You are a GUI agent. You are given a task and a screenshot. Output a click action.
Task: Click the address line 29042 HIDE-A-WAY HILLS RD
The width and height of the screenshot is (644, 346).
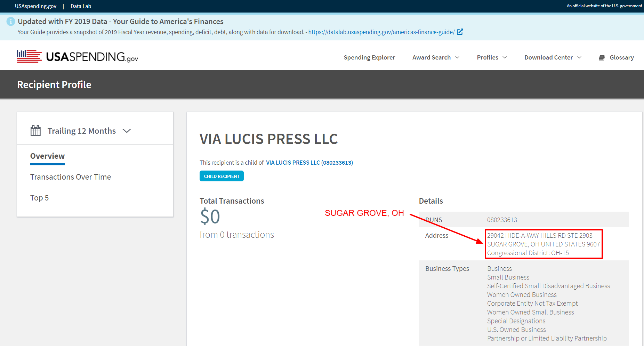pyautogui.click(x=540, y=236)
